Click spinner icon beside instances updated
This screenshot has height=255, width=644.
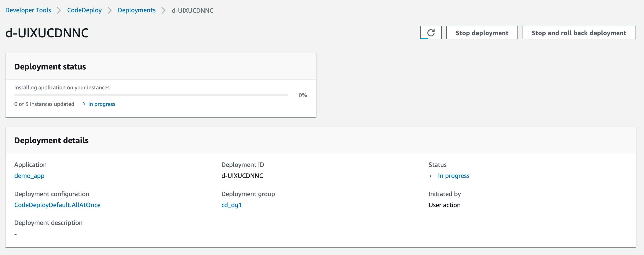[84, 104]
